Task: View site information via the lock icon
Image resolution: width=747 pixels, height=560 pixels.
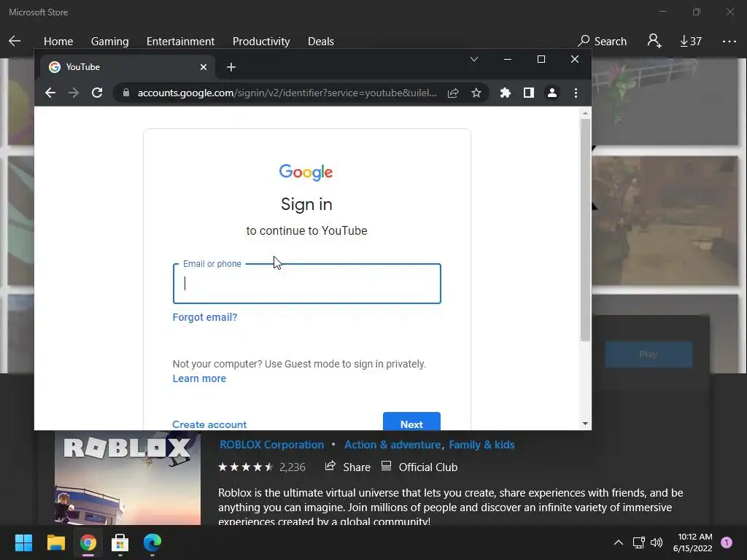Action: click(125, 93)
